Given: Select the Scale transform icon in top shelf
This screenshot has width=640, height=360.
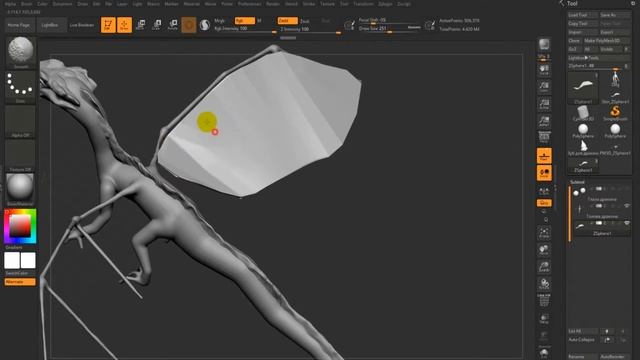Looking at the screenshot, I should pyautogui.click(x=156, y=25).
